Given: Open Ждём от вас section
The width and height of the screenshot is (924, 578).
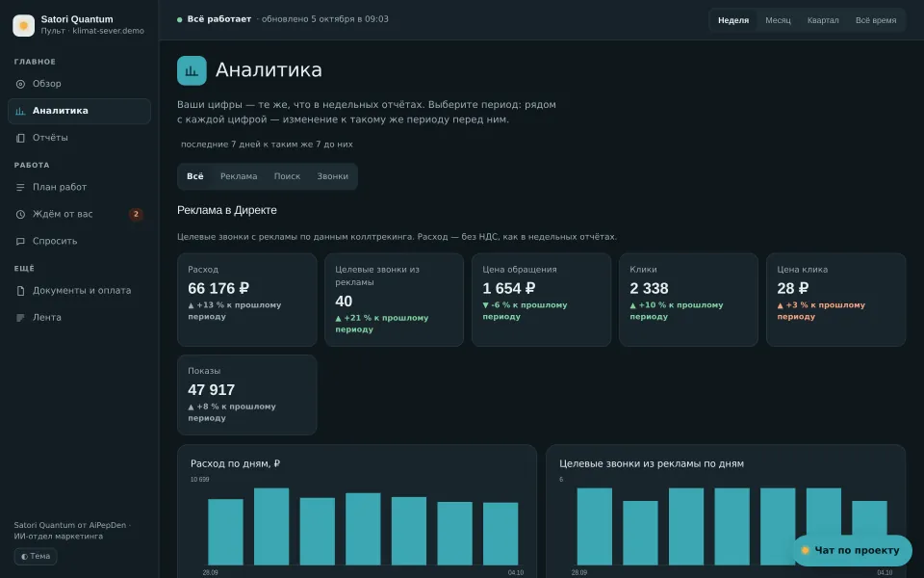Looking at the screenshot, I should coord(79,215).
